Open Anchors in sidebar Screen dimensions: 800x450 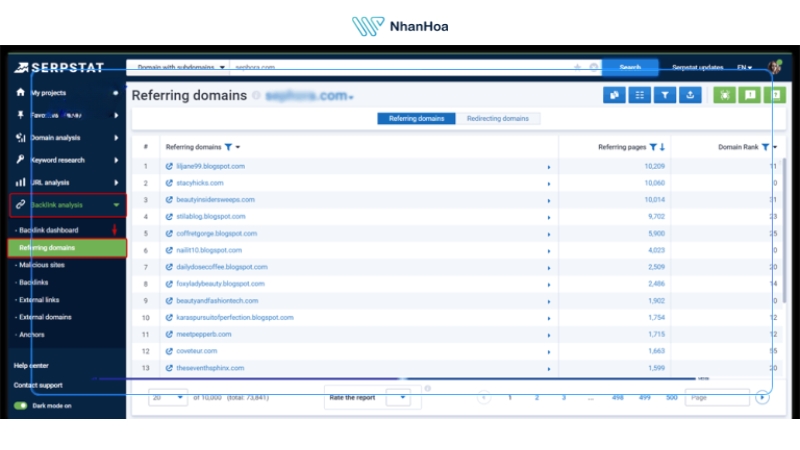click(x=32, y=335)
